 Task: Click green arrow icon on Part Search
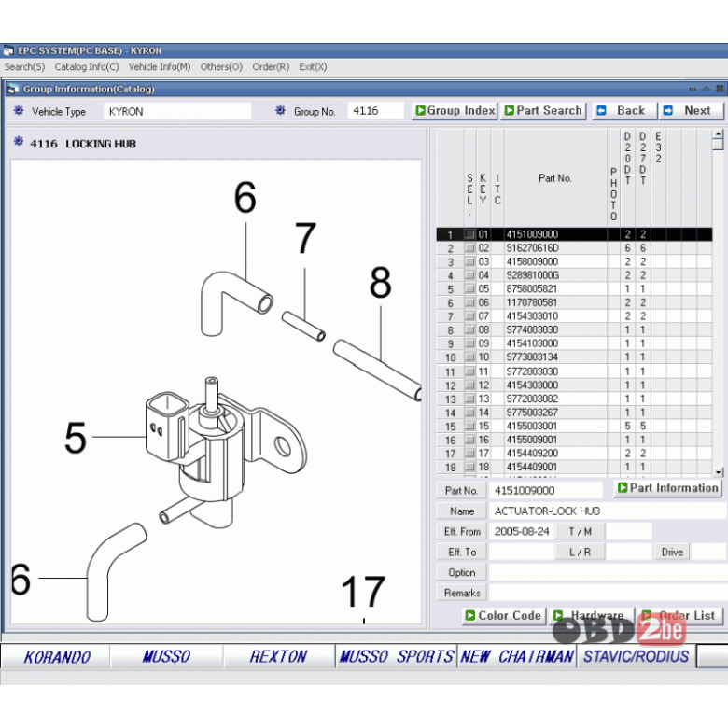click(510, 110)
